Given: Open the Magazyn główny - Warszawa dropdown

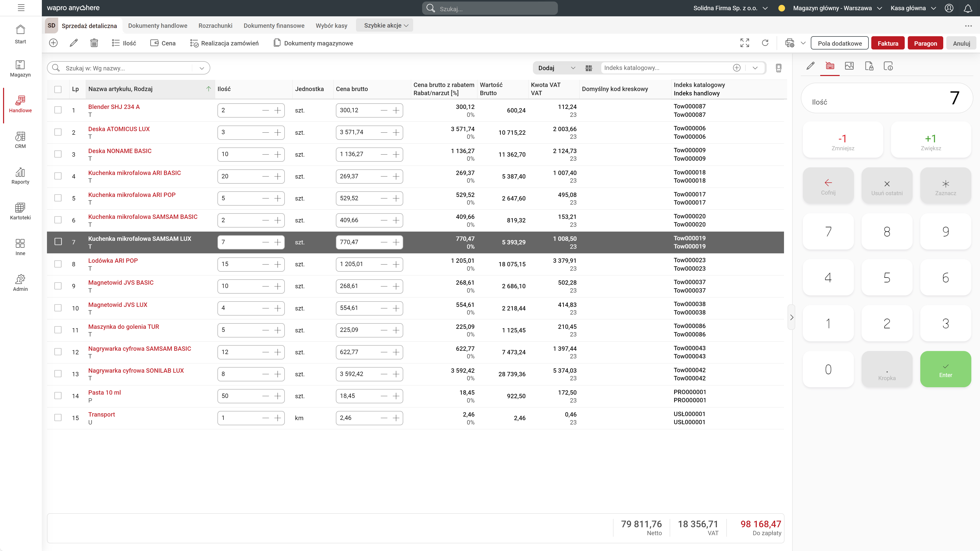Looking at the screenshot, I should (x=837, y=8).
